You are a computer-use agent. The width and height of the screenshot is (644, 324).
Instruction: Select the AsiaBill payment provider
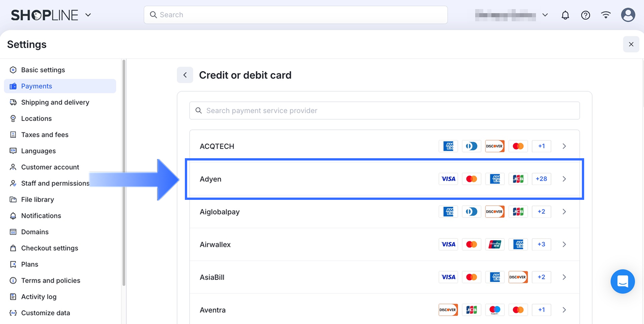coord(212,277)
